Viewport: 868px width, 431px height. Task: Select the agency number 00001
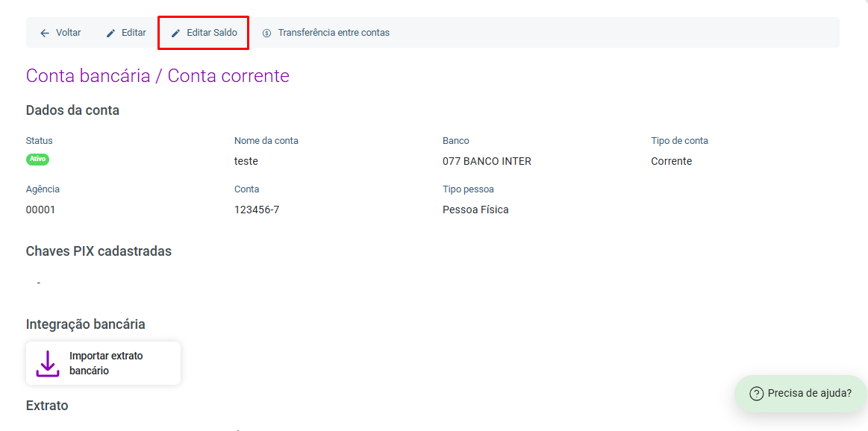point(40,210)
